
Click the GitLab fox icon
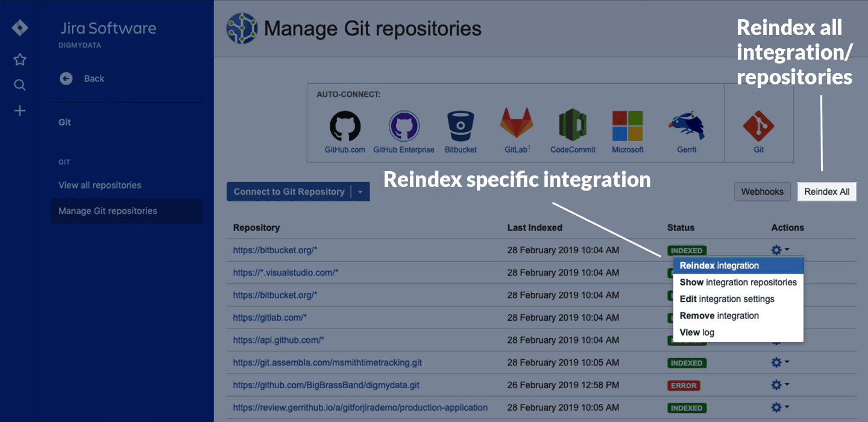pyautogui.click(x=517, y=124)
